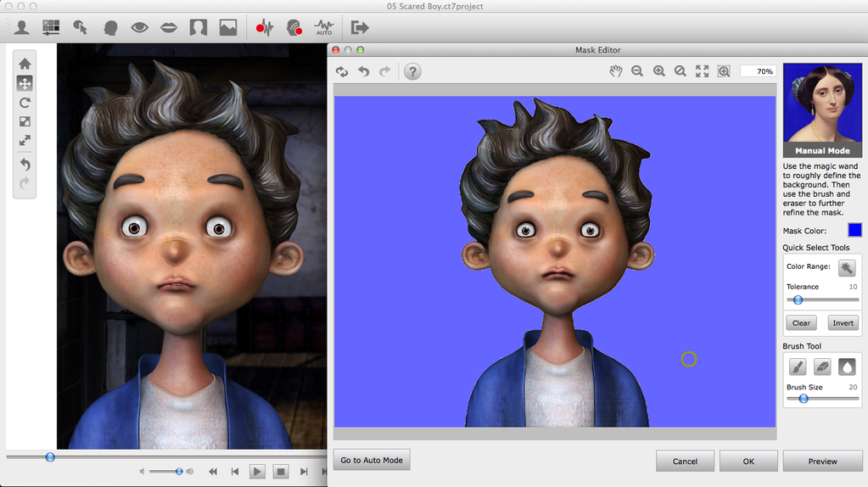Click the Auto motion waveform icon
Viewport: 868px width, 487px height.
click(x=324, y=27)
